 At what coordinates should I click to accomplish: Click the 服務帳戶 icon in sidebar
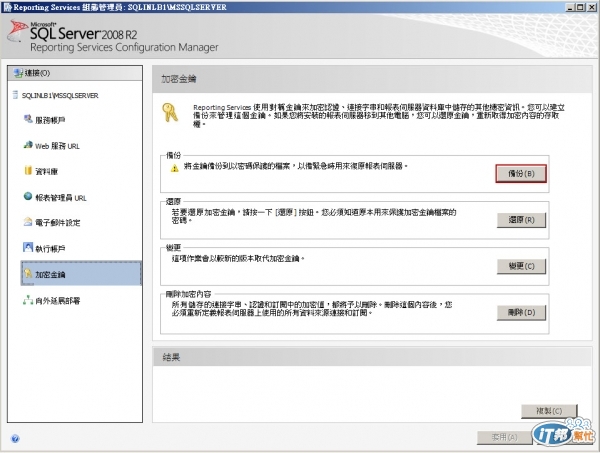(28, 119)
